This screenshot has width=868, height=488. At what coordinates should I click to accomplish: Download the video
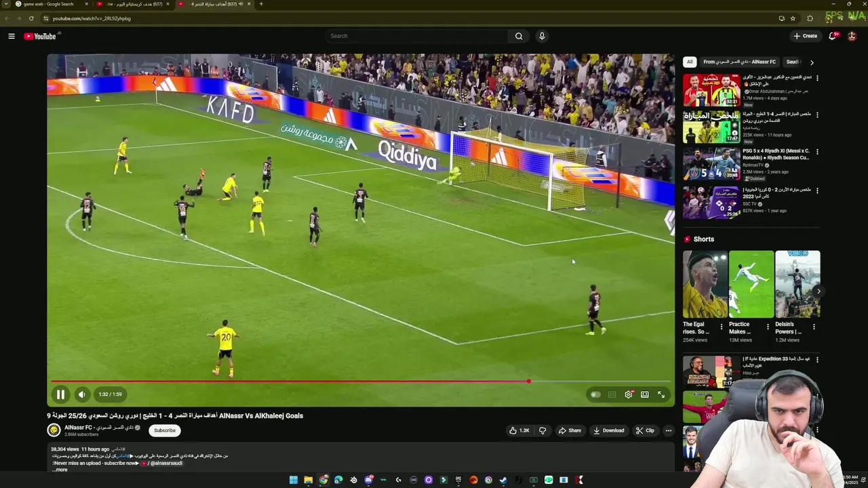(609, 430)
